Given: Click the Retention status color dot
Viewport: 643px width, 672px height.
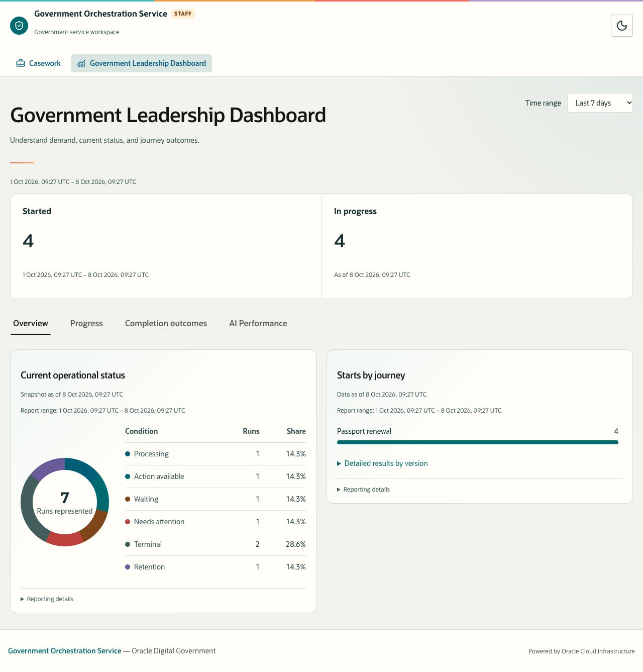Looking at the screenshot, I should click(x=128, y=567).
